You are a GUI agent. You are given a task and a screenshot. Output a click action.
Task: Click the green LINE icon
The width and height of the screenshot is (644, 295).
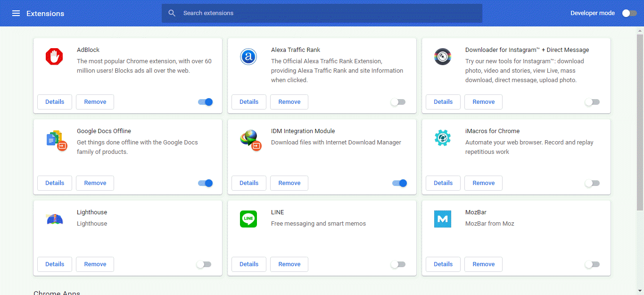click(x=248, y=219)
